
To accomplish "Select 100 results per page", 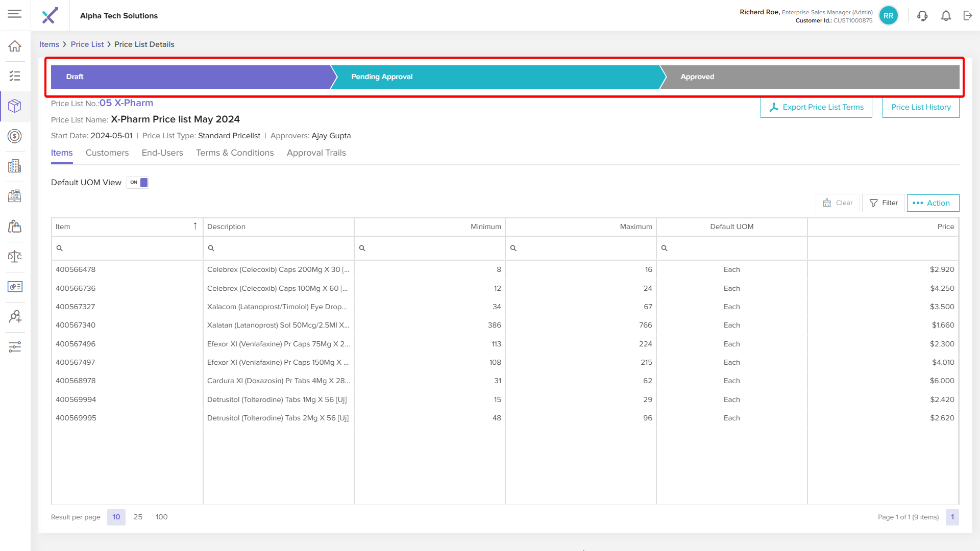I will click(x=161, y=517).
